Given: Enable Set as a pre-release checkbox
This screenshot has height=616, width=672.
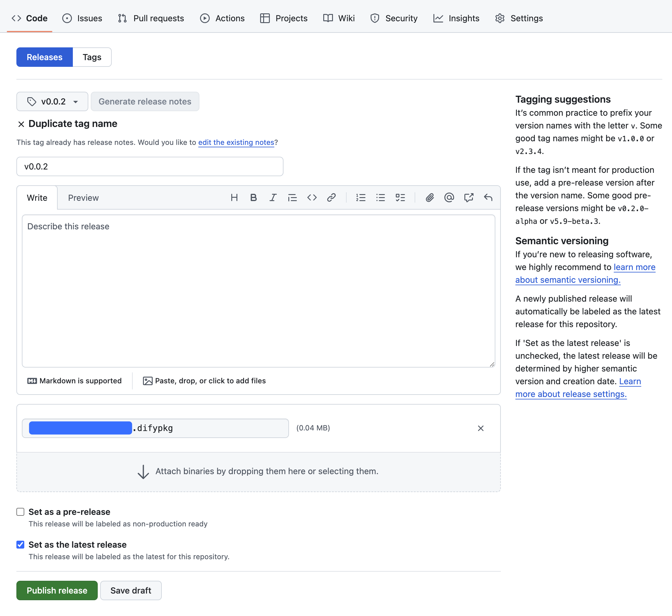Looking at the screenshot, I should click(x=20, y=512).
